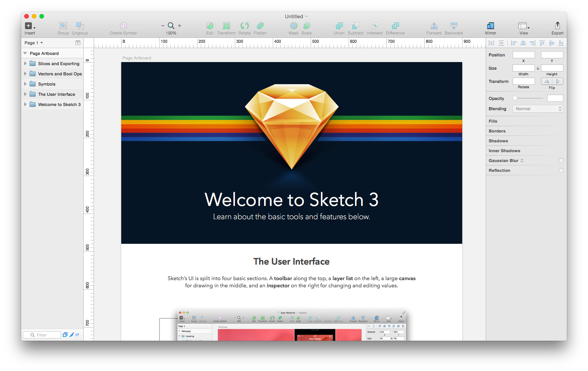Viewport: 588px width, 371px height.
Task: Align layers to top edge
Action: pos(542,43)
